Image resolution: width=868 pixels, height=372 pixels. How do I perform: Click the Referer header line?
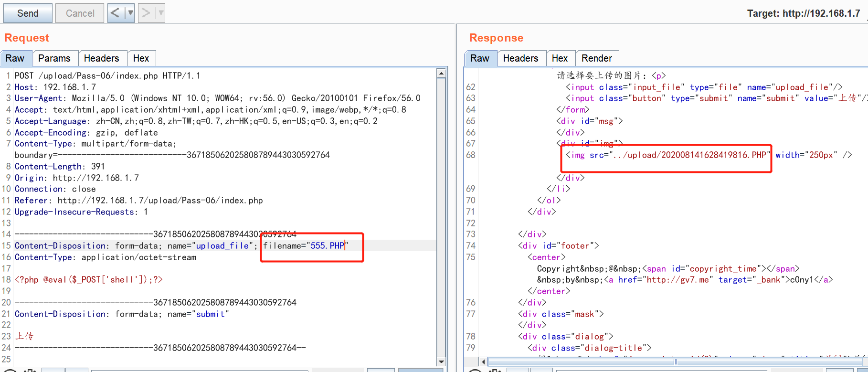[x=138, y=200]
